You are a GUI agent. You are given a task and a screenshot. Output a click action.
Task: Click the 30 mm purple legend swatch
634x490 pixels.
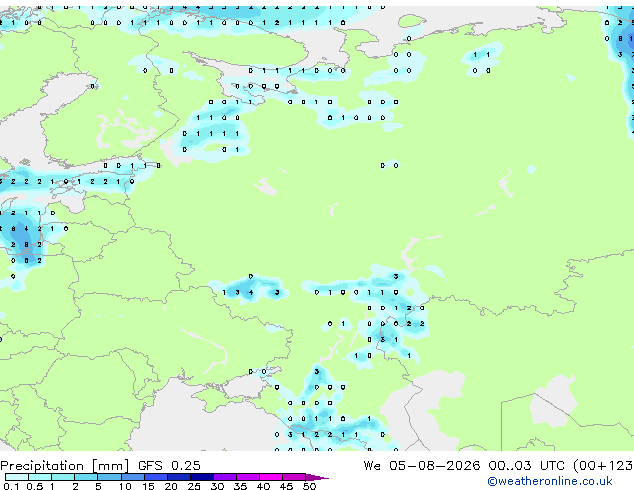[x=225, y=477]
